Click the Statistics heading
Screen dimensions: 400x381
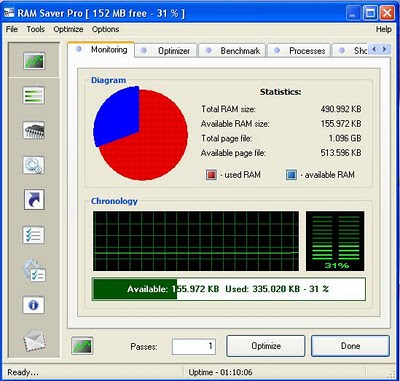tap(281, 92)
